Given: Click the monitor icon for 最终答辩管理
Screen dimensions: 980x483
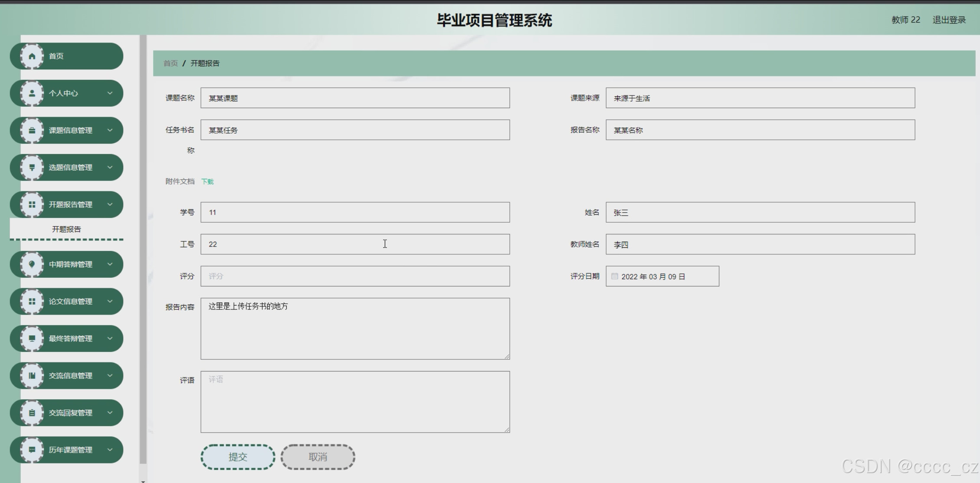Looking at the screenshot, I should click(x=32, y=338).
